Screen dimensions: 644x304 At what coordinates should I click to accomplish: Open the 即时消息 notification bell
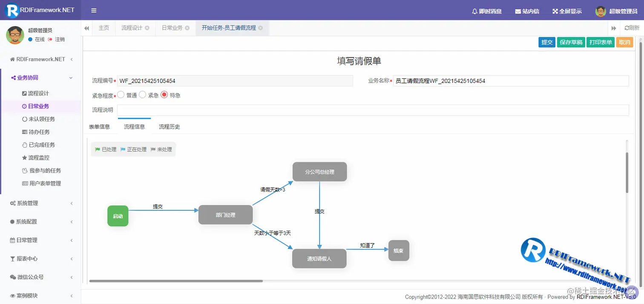(486, 11)
